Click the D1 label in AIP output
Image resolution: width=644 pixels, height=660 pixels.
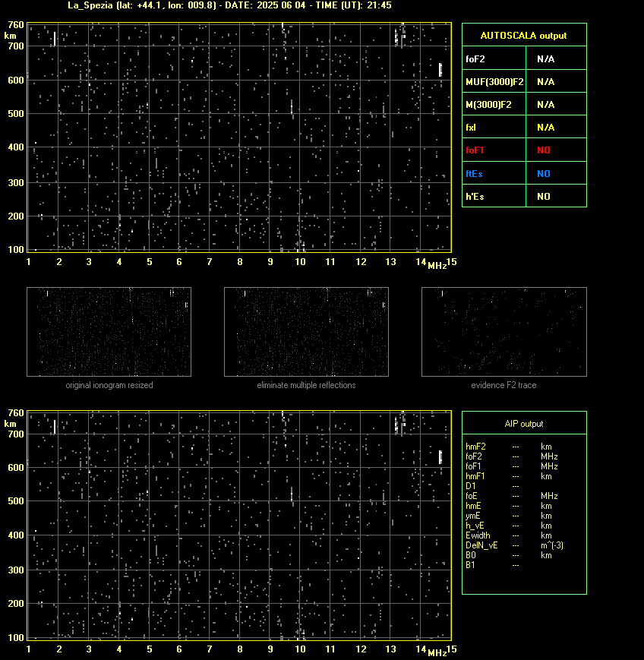click(x=471, y=486)
